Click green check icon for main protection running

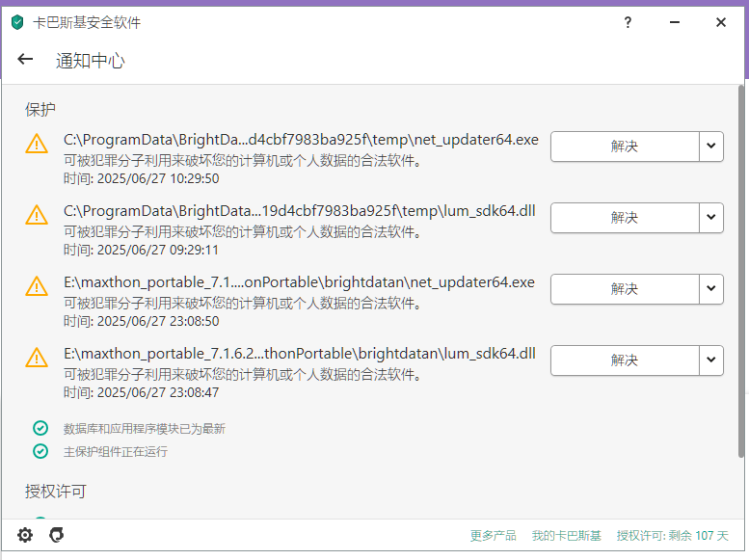click(x=40, y=451)
